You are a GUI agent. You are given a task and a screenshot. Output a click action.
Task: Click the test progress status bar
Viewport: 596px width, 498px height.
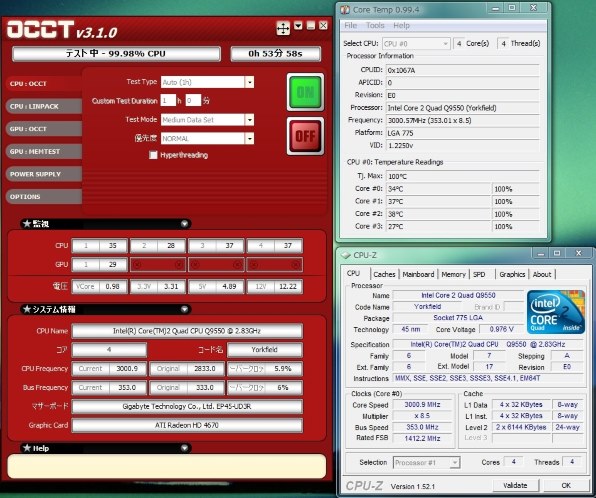coord(116,54)
